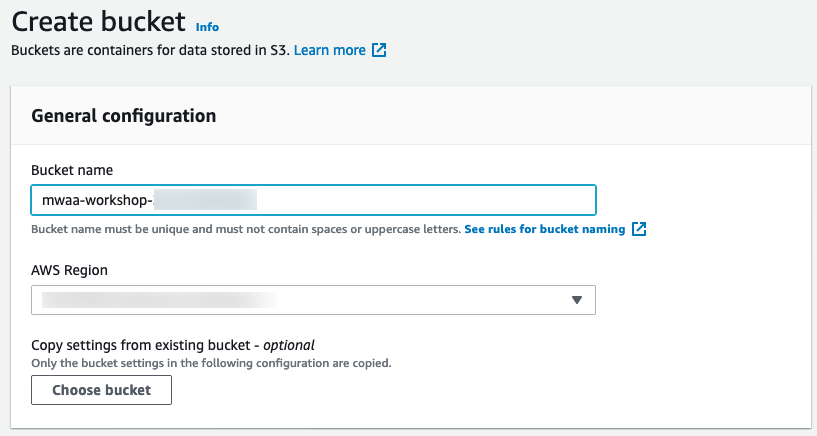The height and width of the screenshot is (436, 817).
Task: Click the external-link icon after bucket naming rules
Action: coord(639,229)
